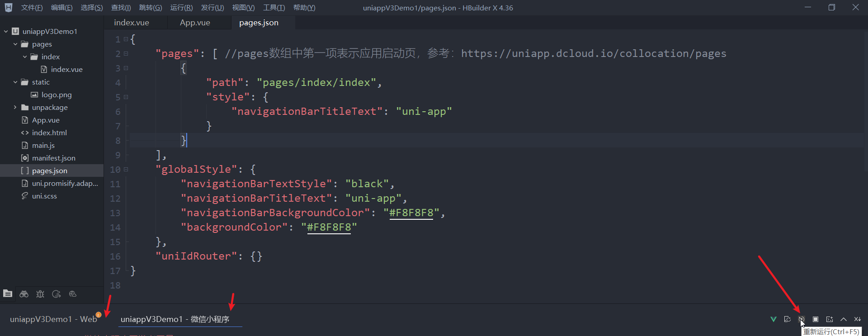Stop the running task with square icon
Viewport: 868px width, 336px height.
[816, 319]
